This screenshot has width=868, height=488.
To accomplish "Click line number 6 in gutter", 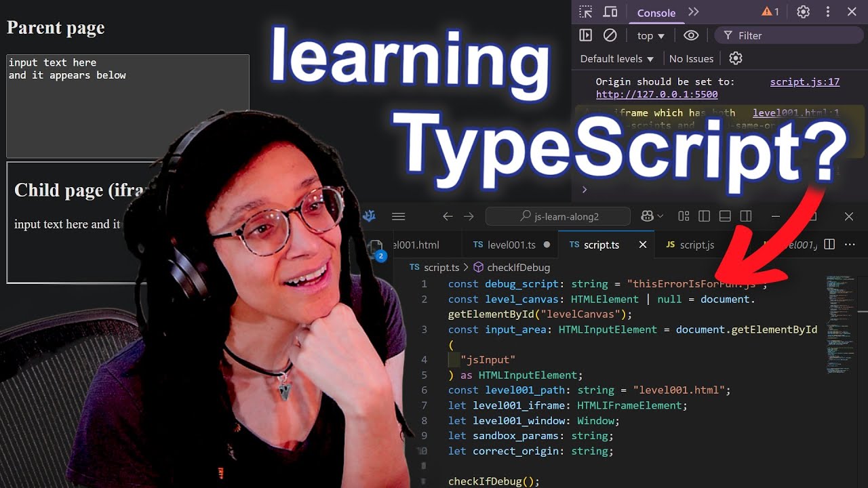I will [x=425, y=390].
